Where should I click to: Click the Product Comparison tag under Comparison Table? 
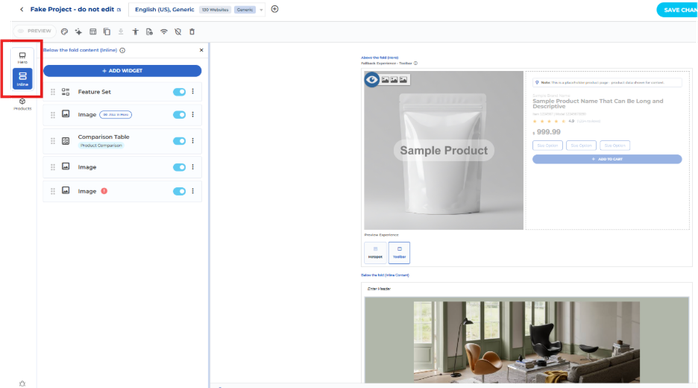coord(101,146)
